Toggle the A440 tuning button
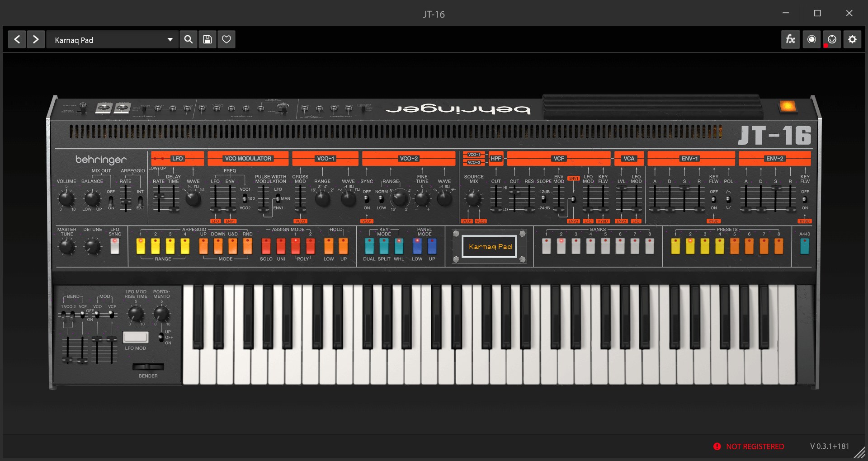868x461 pixels. (x=805, y=246)
